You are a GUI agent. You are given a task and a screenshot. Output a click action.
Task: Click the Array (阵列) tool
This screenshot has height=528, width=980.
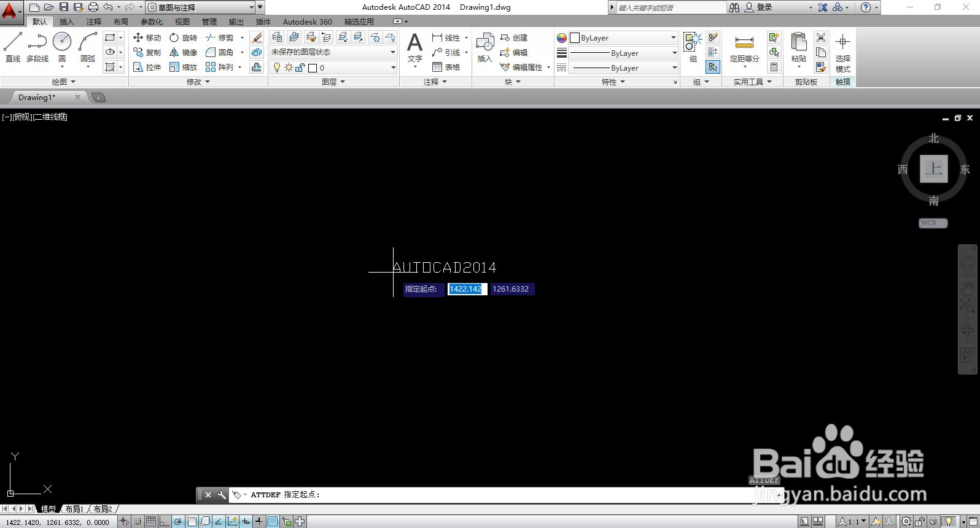[x=219, y=67]
